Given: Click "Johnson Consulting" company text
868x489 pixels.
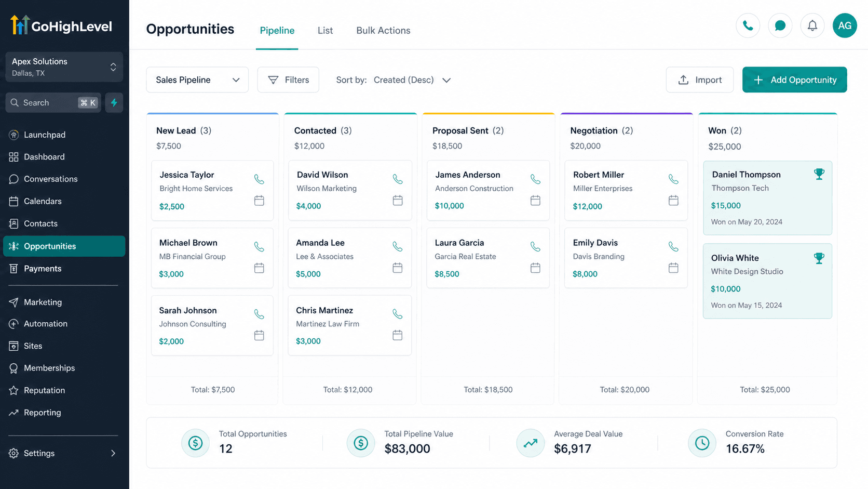Looking at the screenshot, I should (x=193, y=324).
